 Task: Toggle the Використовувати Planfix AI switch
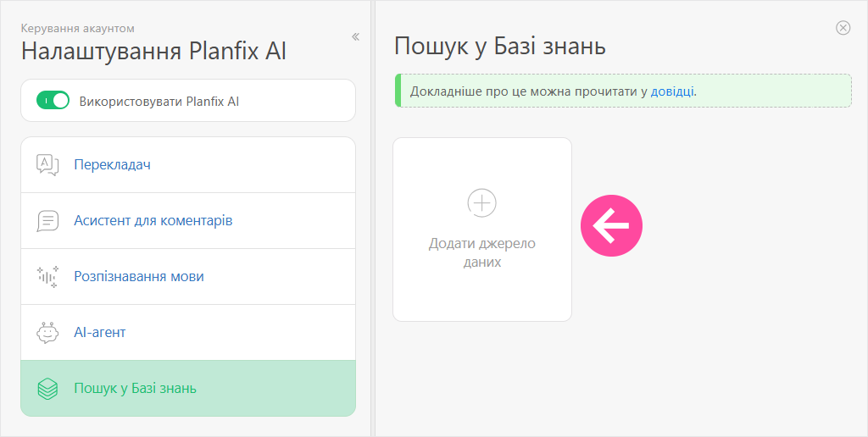[x=53, y=101]
